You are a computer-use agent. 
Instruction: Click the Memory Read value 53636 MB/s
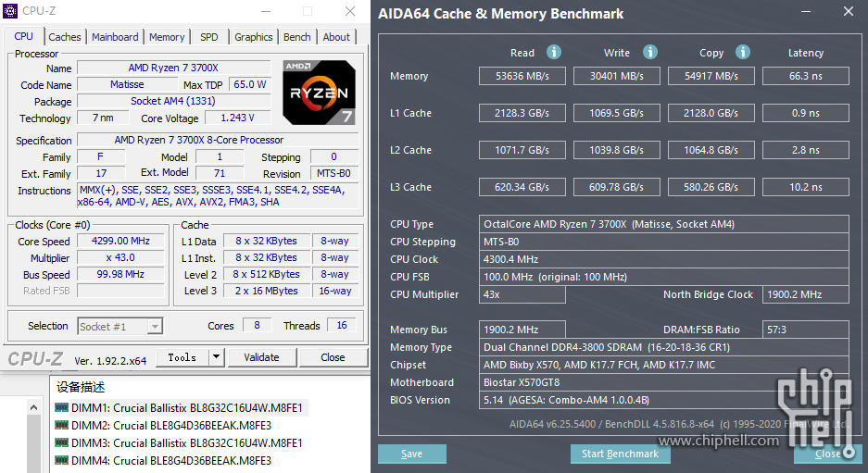tap(522, 76)
